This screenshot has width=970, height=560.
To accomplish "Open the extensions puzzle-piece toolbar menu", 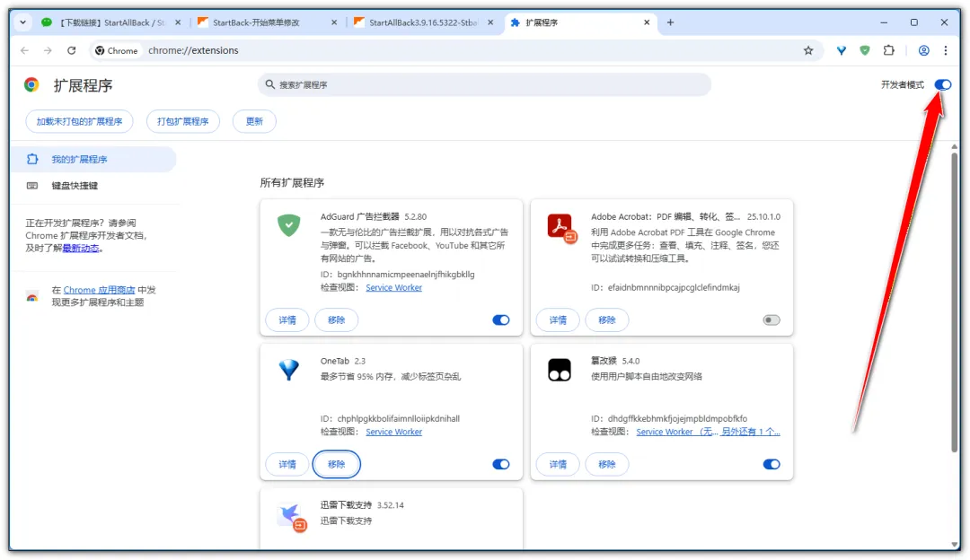I will coord(888,50).
